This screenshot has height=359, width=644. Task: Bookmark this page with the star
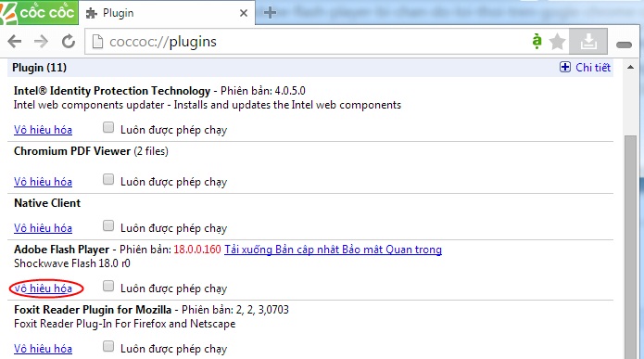point(557,42)
